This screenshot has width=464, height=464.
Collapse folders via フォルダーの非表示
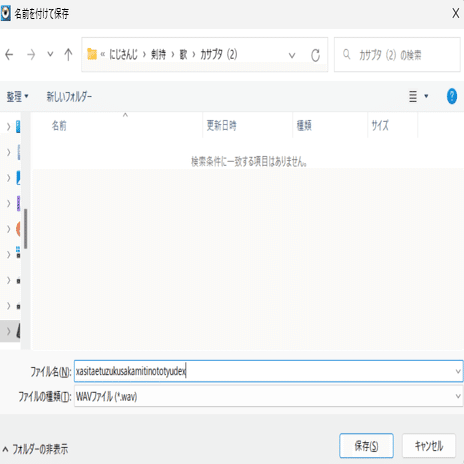[x=35, y=449]
